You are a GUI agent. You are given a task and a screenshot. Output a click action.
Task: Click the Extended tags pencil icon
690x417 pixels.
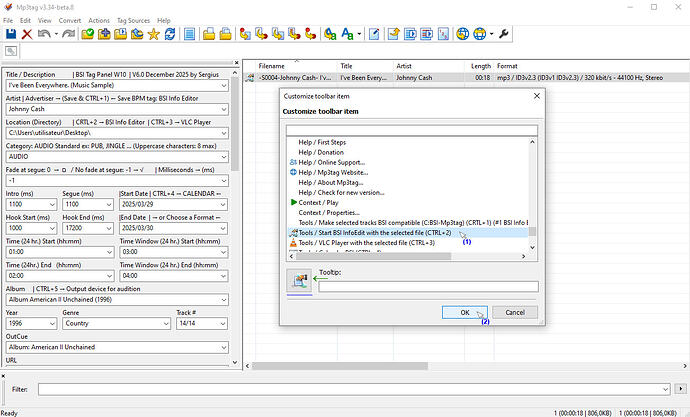point(374,34)
